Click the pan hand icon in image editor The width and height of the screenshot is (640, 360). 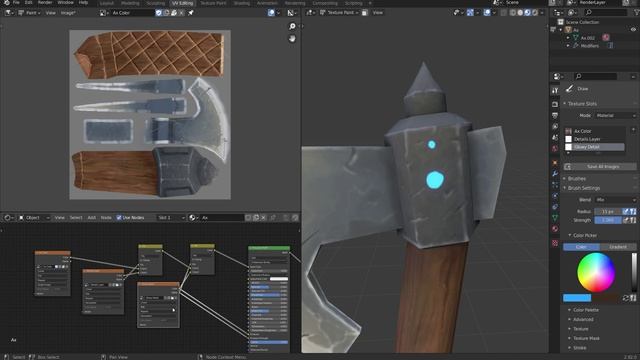pyautogui.click(x=292, y=39)
